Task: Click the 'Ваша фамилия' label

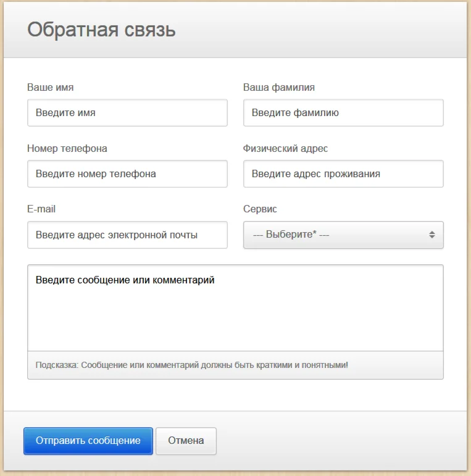Action: tap(278, 88)
